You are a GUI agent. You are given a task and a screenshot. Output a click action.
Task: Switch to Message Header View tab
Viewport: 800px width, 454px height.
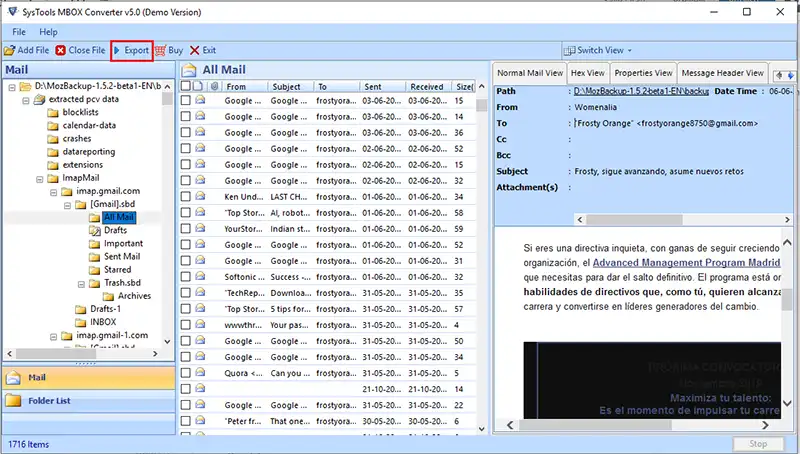[722, 73]
